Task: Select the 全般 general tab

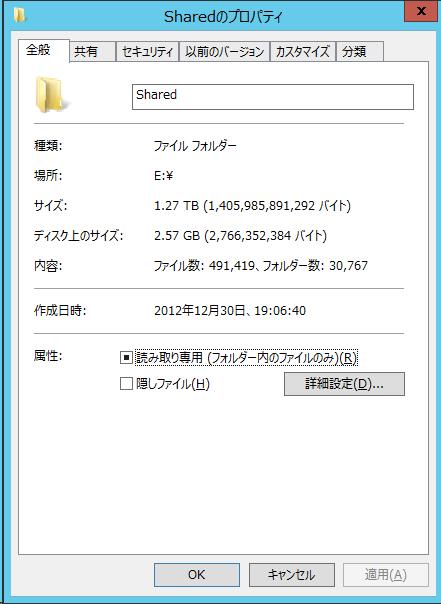Action: (44, 50)
